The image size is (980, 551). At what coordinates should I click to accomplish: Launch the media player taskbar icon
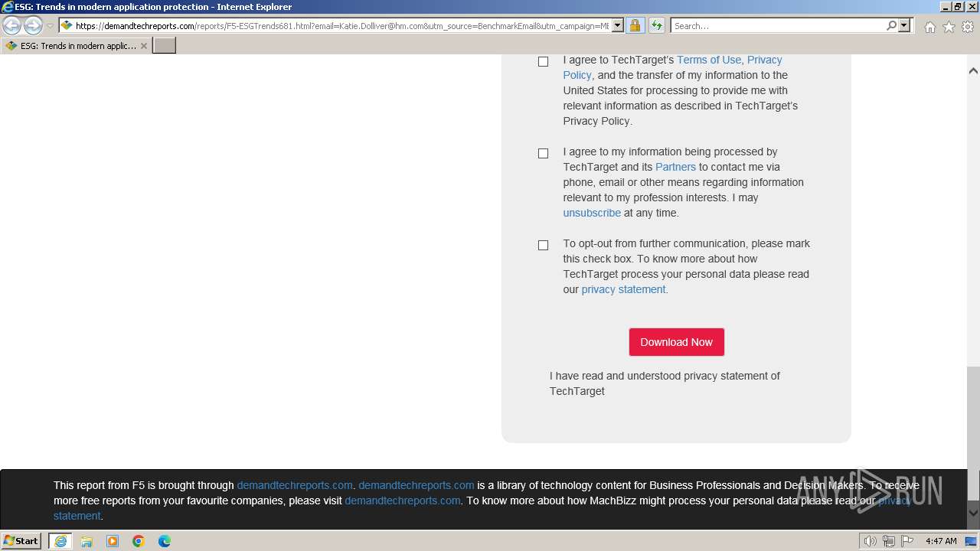tap(113, 541)
